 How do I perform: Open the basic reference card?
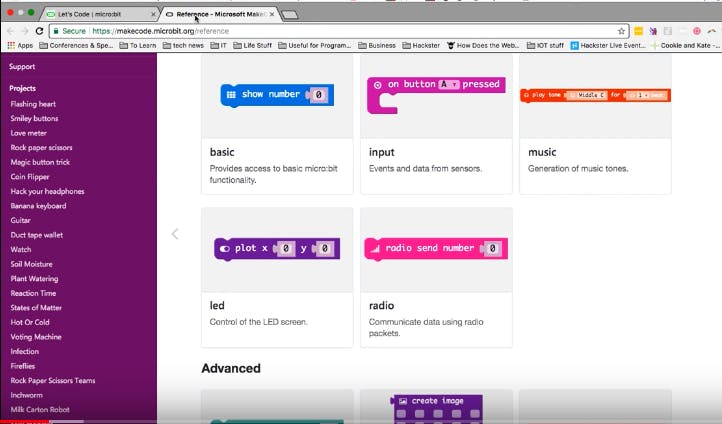277,124
